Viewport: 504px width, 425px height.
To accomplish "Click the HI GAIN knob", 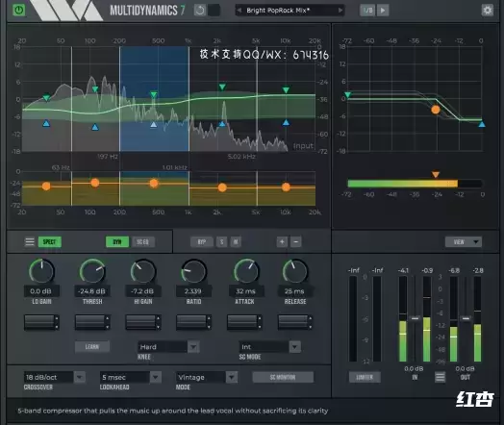I will tap(143, 271).
